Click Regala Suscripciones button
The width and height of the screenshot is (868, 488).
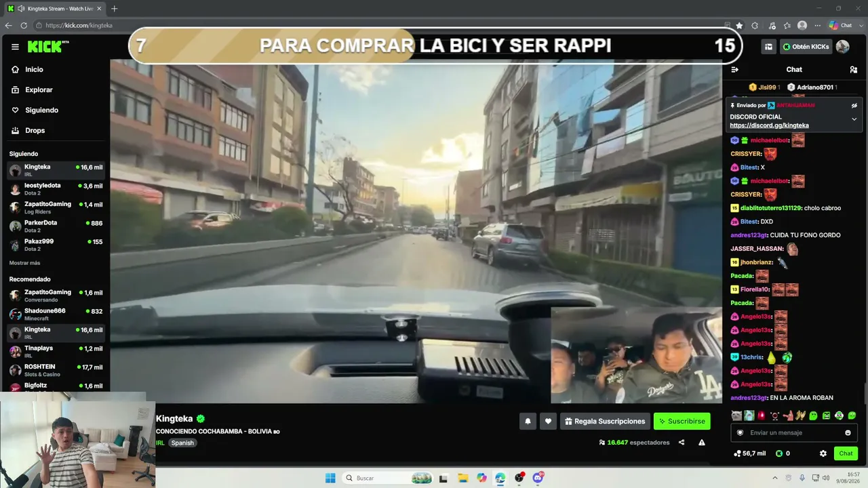[x=605, y=422]
